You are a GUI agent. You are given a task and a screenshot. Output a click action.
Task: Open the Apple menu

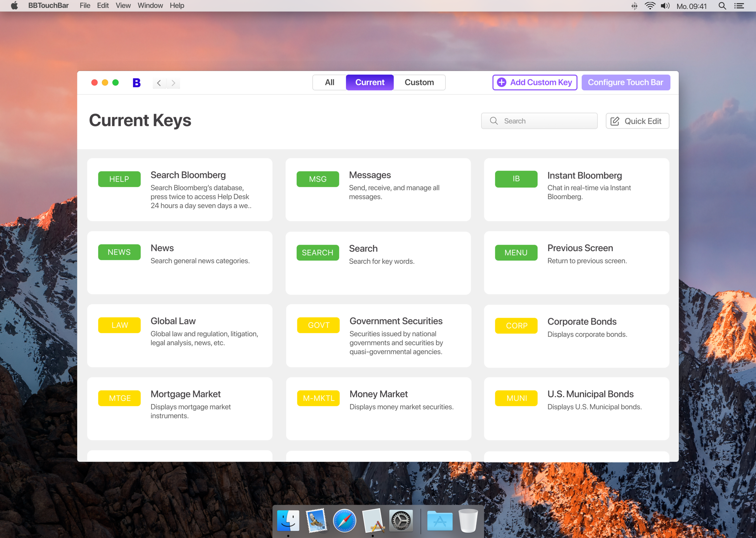click(x=14, y=6)
